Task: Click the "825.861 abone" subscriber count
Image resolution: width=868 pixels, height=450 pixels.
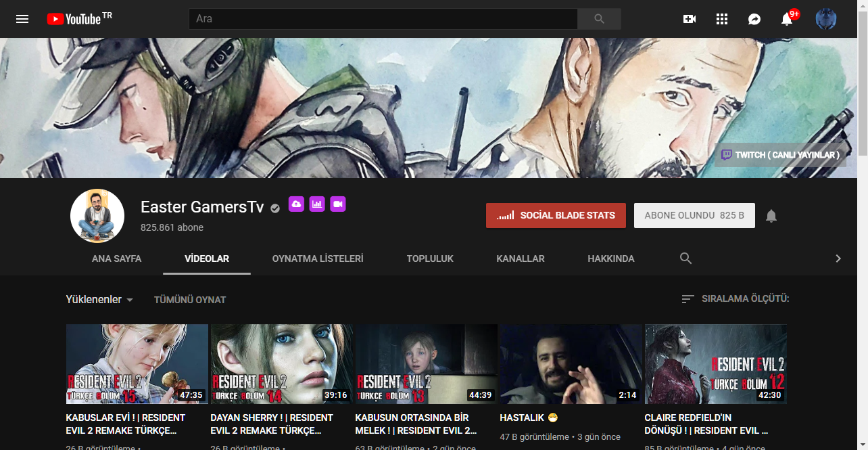Action: click(172, 227)
